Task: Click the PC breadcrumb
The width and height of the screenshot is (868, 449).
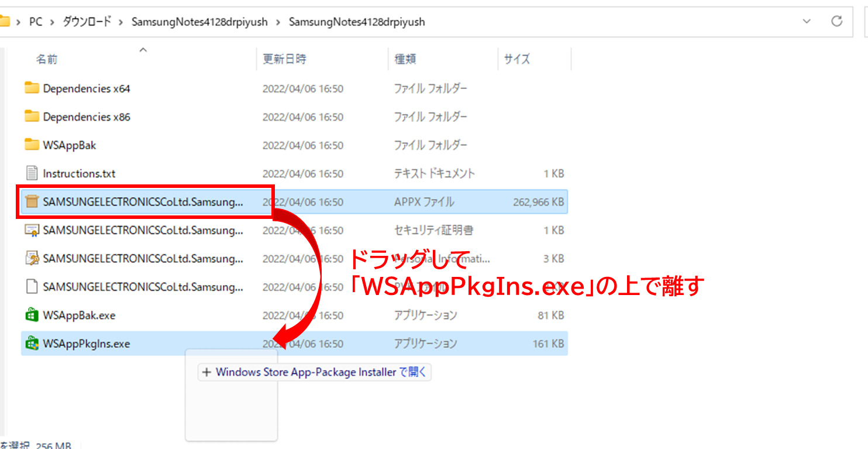Action: tap(36, 22)
